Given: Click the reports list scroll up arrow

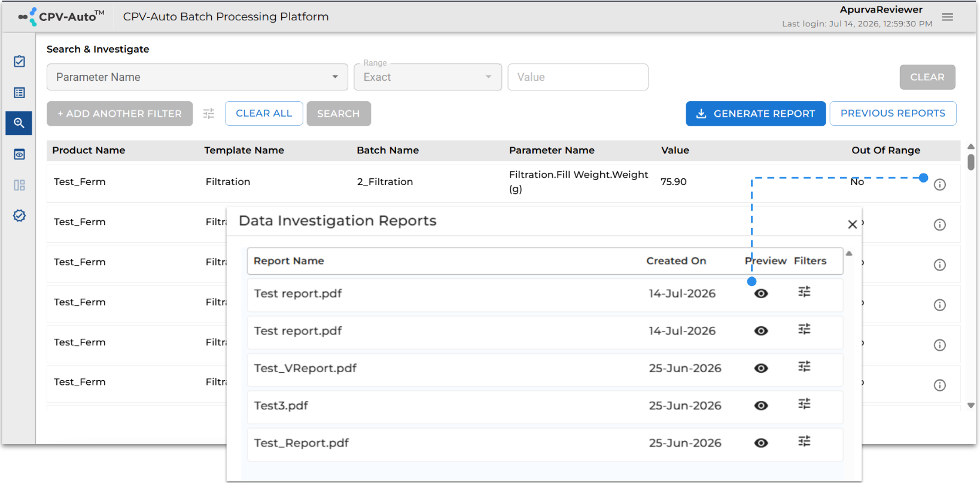Looking at the screenshot, I should tap(849, 253).
